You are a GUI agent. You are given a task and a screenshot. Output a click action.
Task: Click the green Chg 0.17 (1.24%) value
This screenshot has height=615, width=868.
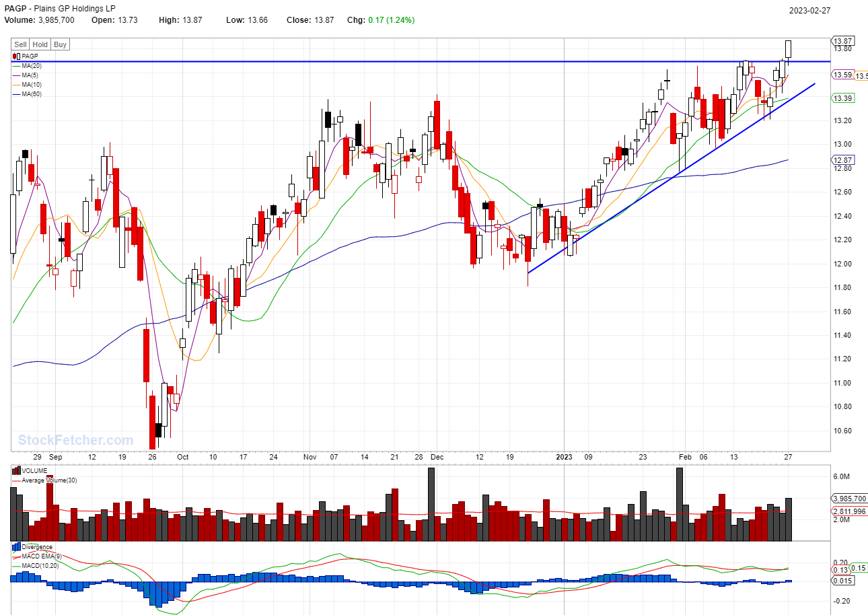[392, 20]
